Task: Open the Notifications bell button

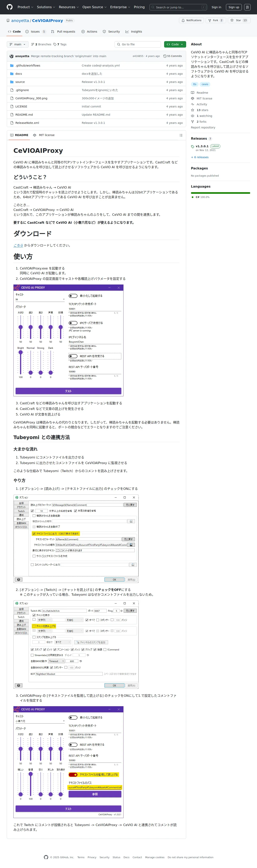Action: [x=192, y=21]
